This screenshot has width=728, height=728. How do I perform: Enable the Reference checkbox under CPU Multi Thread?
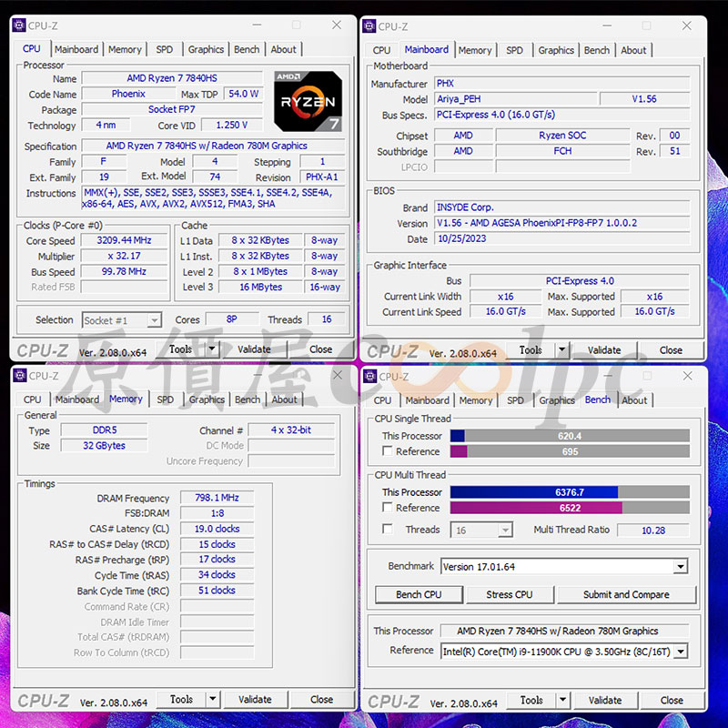click(x=387, y=507)
